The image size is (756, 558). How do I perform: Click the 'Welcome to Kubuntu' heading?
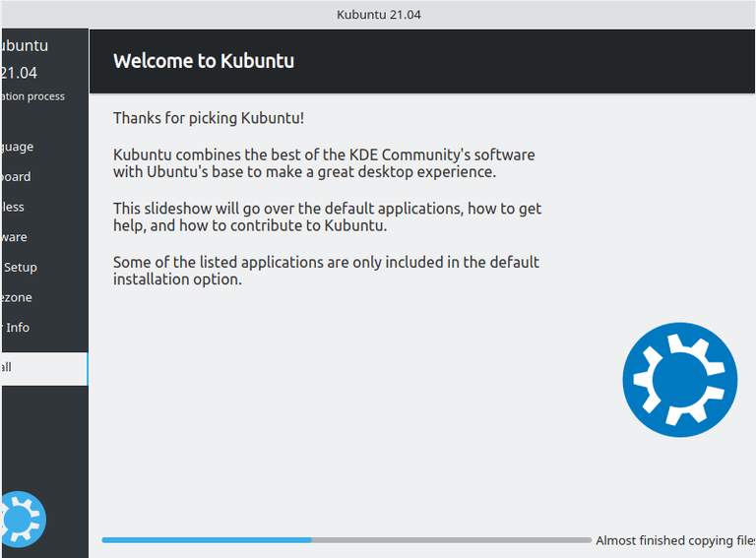pyautogui.click(x=204, y=61)
